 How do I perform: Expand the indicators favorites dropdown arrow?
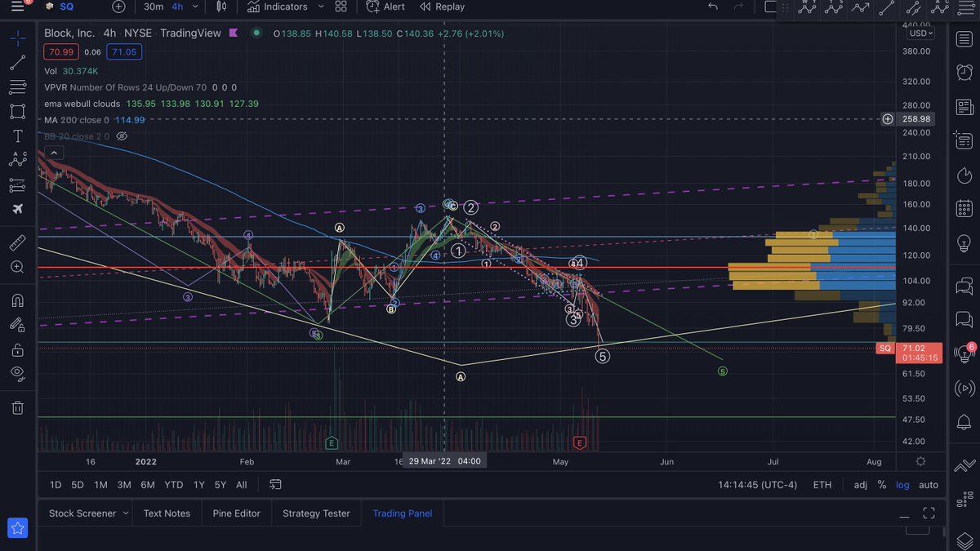[320, 7]
